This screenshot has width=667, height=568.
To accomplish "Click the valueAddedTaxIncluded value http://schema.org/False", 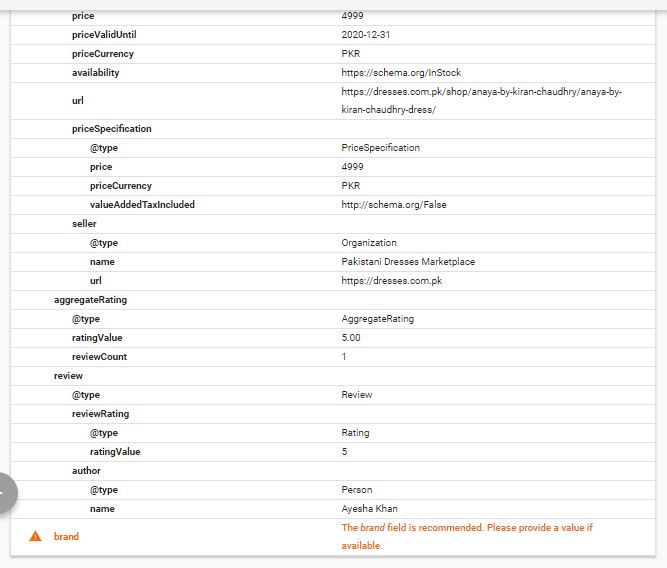I will coord(394,205).
